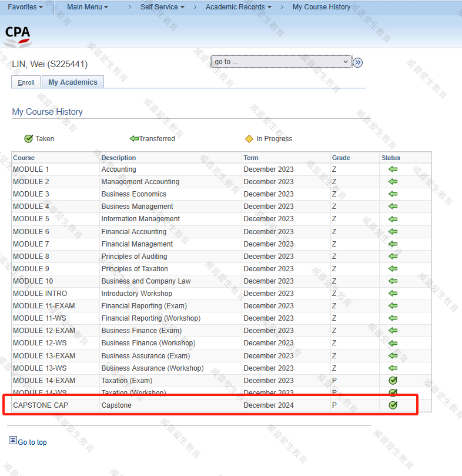462x476 pixels.
Task: Click transferred status icon for MODULE 11-EXAM
Action: 393,306
